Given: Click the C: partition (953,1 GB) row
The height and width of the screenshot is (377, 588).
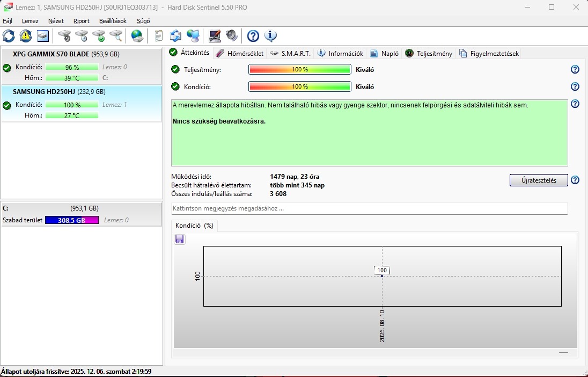Looking at the screenshot, I should (82, 214).
